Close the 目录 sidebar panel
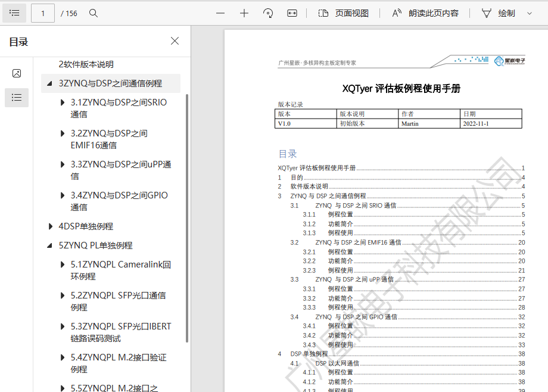This screenshot has width=548, height=392. click(x=175, y=41)
